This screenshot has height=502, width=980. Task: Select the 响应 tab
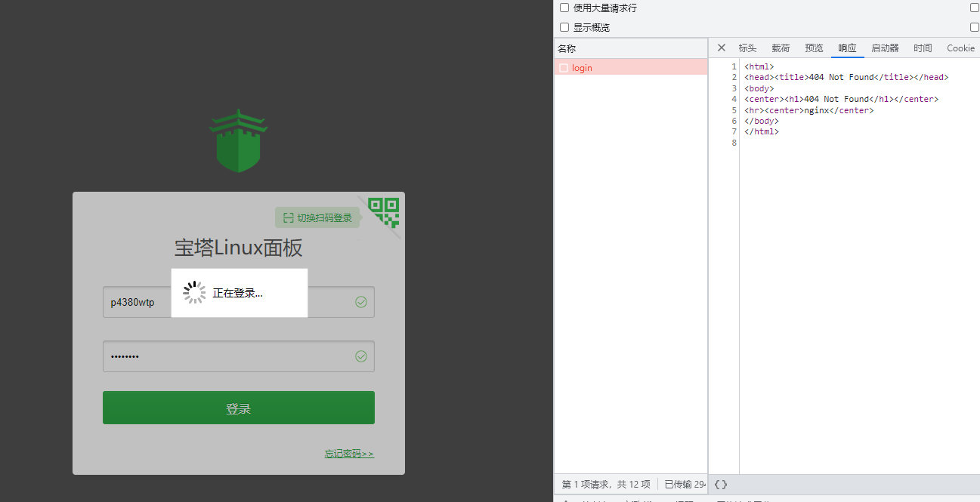847,48
